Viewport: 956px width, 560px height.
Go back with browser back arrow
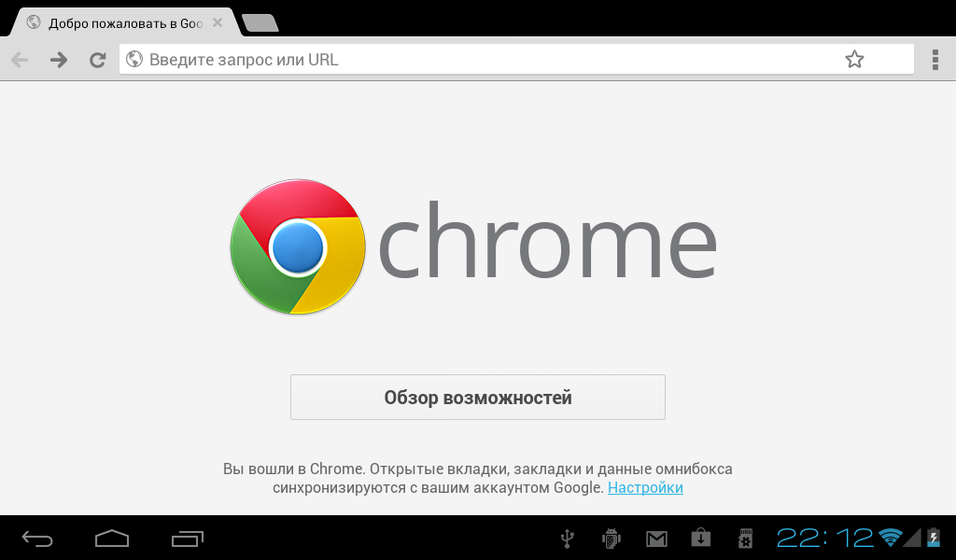pos(20,60)
